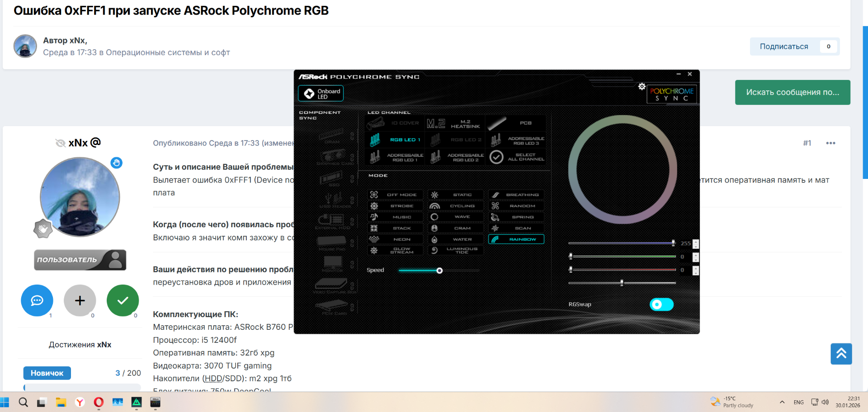Activate the Strobe lighting mode
This screenshot has width=868, height=412.
396,206
